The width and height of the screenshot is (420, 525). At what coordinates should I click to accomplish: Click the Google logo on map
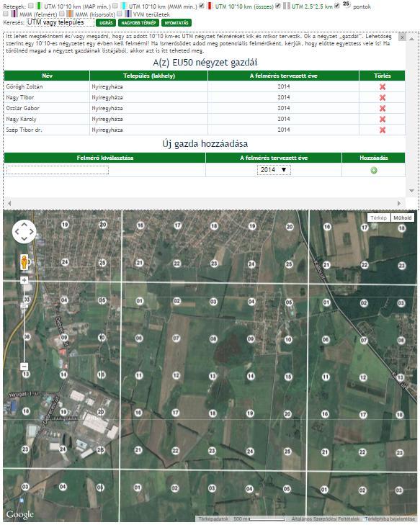tap(20, 514)
